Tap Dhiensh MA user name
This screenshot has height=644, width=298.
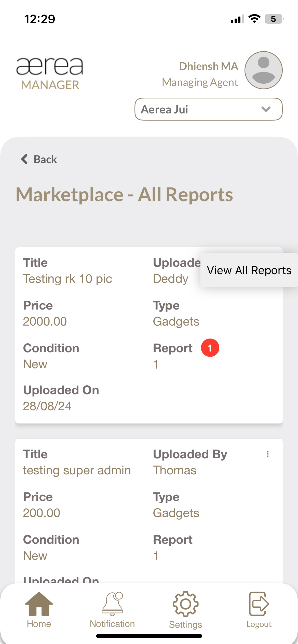[x=208, y=66]
